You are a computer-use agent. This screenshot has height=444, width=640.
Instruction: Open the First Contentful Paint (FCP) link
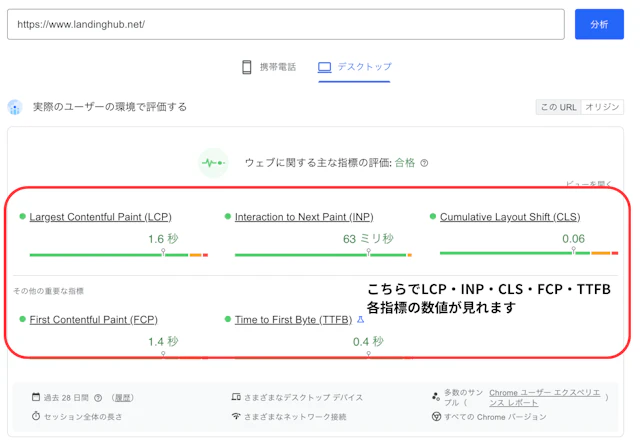93,320
